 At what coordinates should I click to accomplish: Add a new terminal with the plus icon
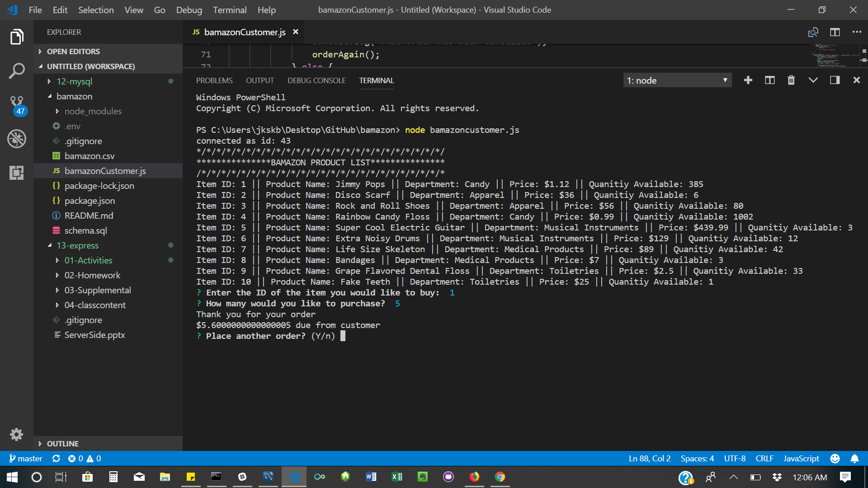click(x=748, y=80)
